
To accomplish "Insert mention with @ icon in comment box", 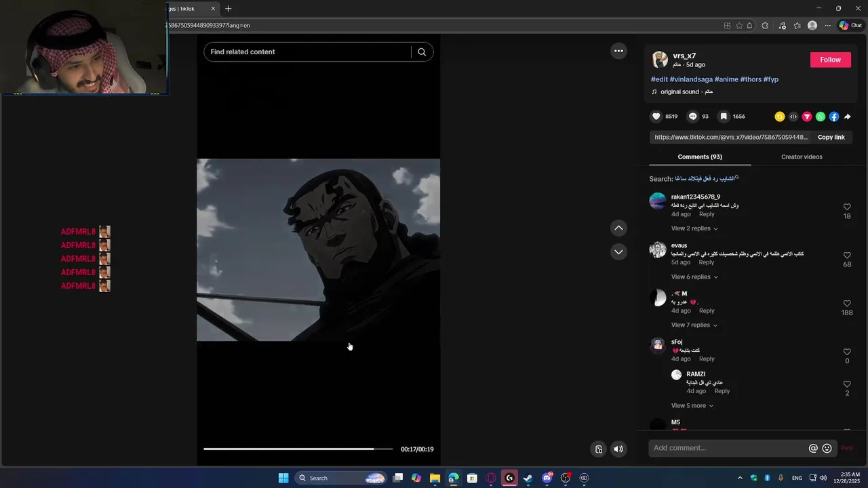I will (x=813, y=448).
